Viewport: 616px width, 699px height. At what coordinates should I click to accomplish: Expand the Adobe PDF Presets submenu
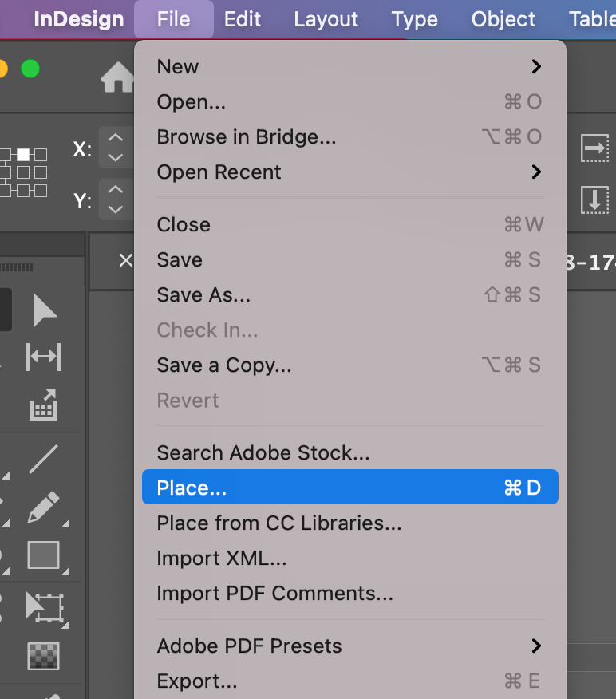coord(536,646)
